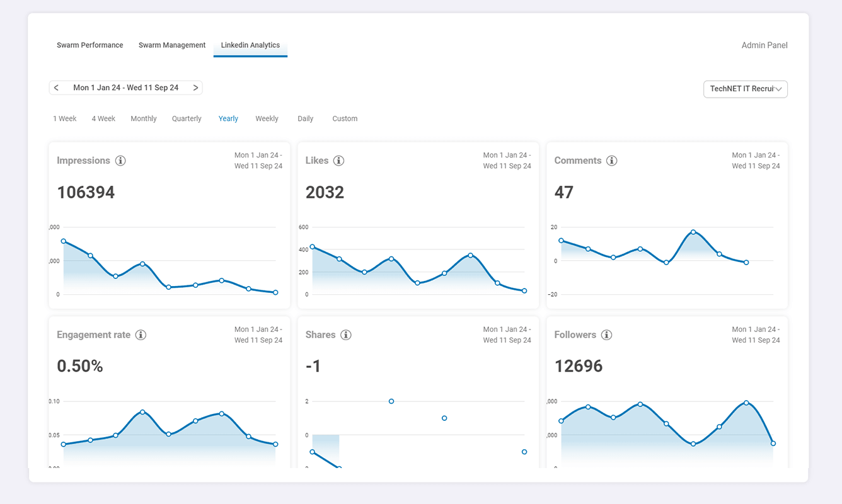Open the Engagement rate info icon
Screen dimensions: 842x504
tap(141, 335)
